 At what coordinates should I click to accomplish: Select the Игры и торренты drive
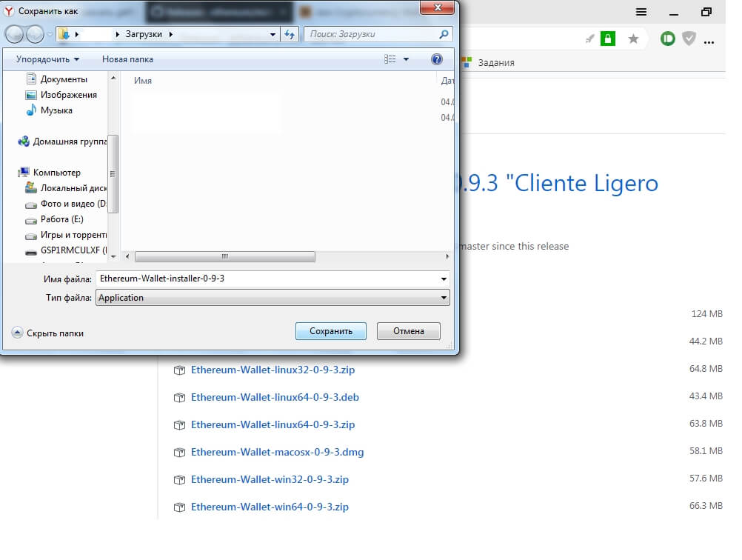(73, 235)
